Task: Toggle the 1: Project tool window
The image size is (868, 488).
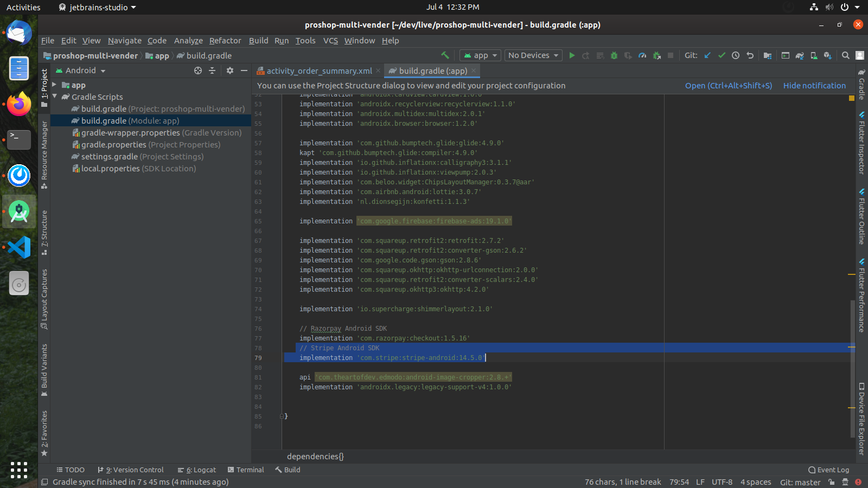Action: [44, 88]
